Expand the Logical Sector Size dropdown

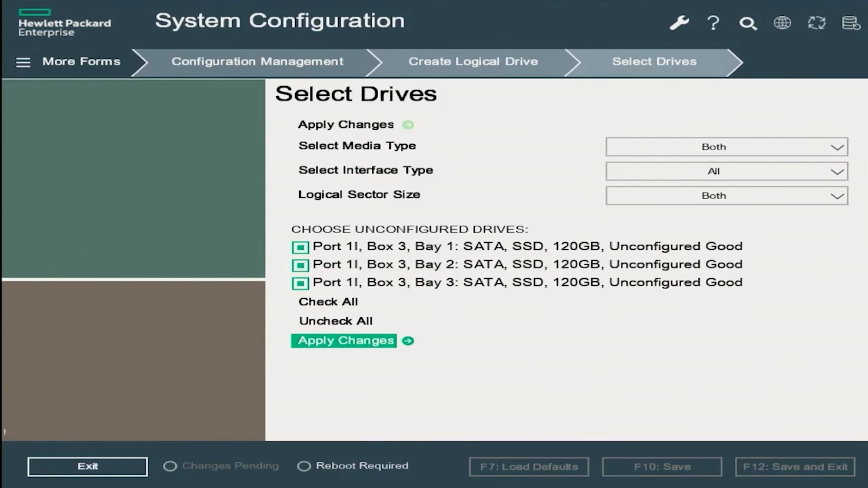point(726,196)
